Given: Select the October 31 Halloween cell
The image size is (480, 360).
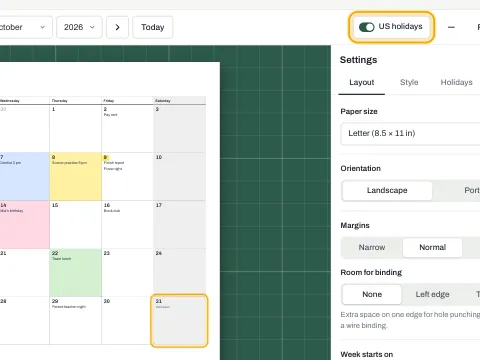Looking at the screenshot, I should (179, 320).
